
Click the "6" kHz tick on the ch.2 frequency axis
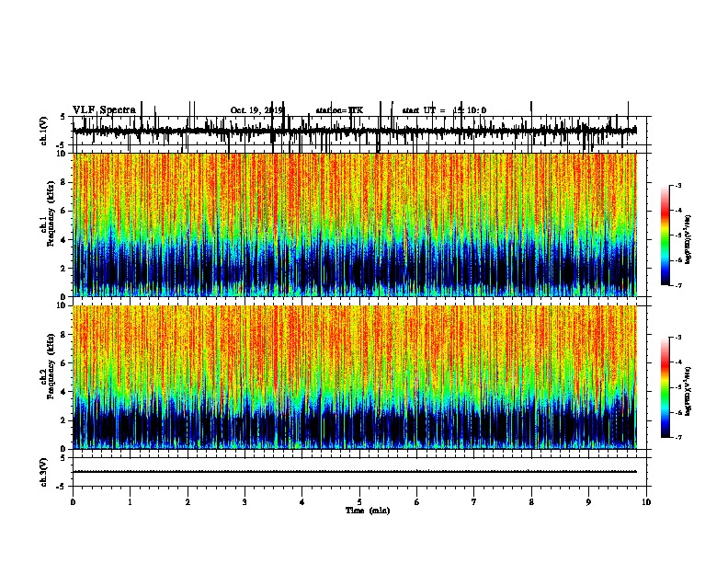(x=63, y=363)
